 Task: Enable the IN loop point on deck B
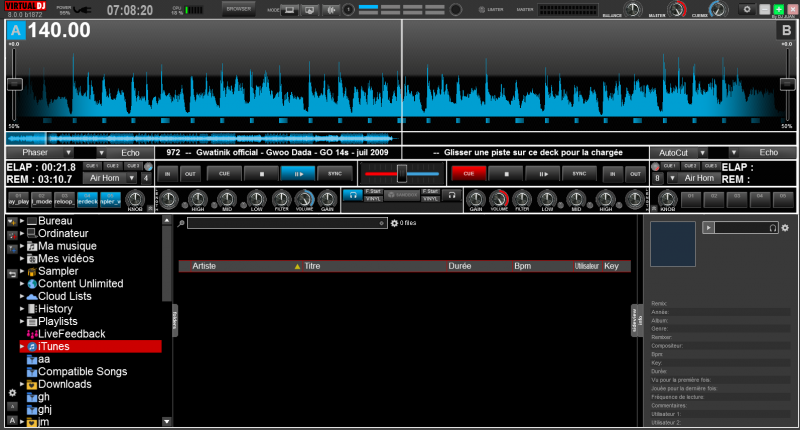click(x=612, y=173)
